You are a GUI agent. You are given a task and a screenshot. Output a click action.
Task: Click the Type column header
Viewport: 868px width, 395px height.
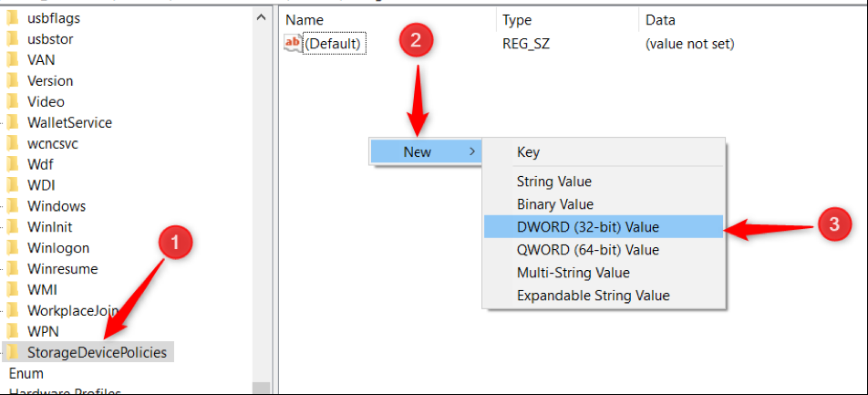pos(517,20)
